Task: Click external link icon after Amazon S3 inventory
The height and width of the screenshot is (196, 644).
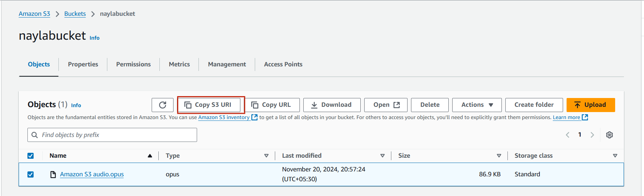Action: click(x=254, y=117)
